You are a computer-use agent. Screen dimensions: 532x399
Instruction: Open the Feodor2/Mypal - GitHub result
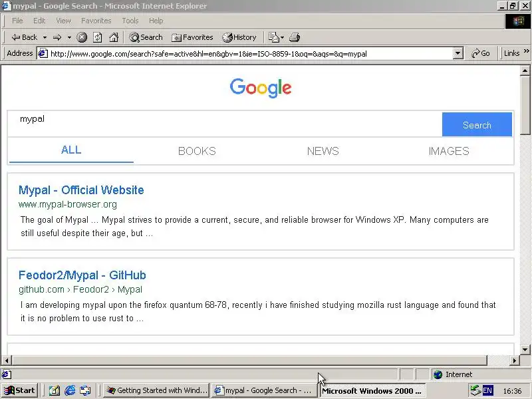82,275
